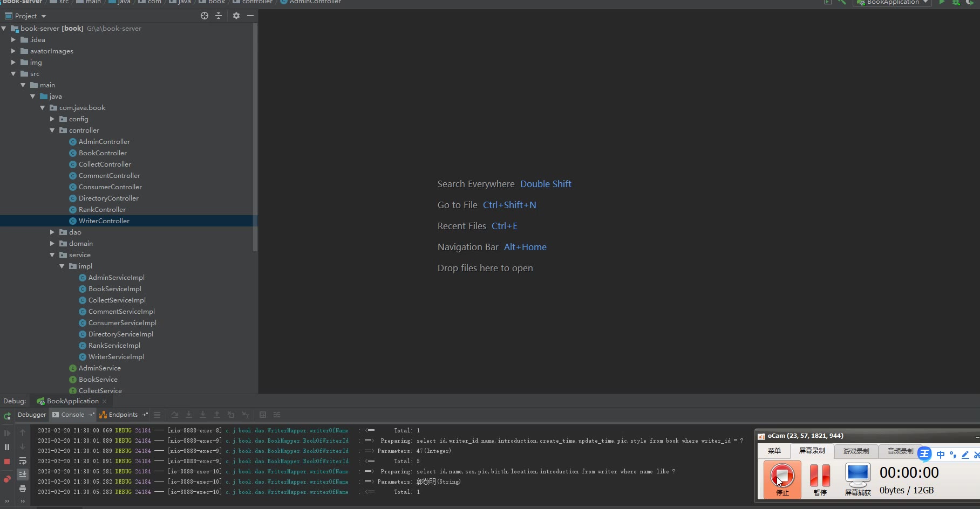Switch to the Debugger tab

coord(32,415)
